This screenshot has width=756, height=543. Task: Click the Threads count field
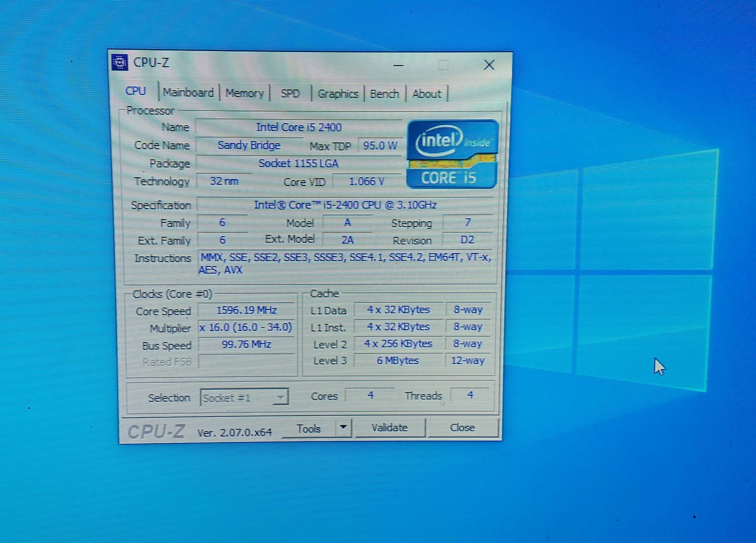pyautogui.click(x=470, y=395)
